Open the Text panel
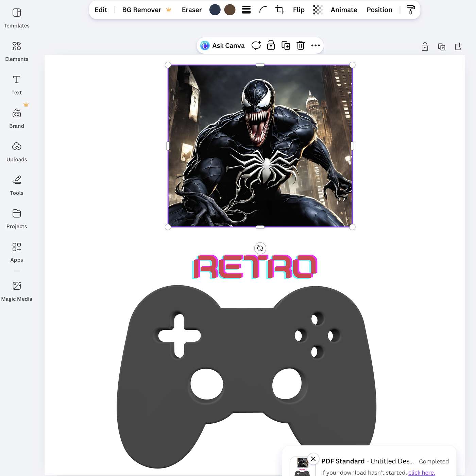476x476 pixels. (x=17, y=85)
